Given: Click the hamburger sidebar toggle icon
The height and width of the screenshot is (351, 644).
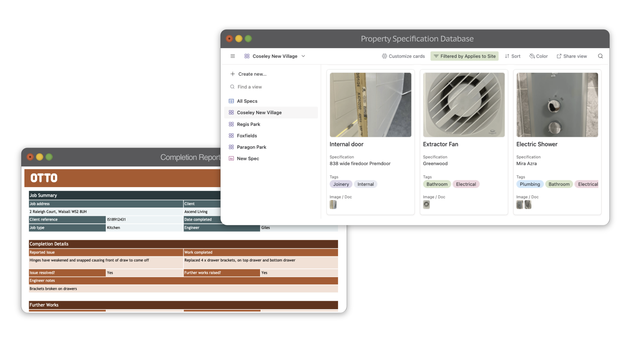Looking at the screenshot, I should [x=232, y=56].
